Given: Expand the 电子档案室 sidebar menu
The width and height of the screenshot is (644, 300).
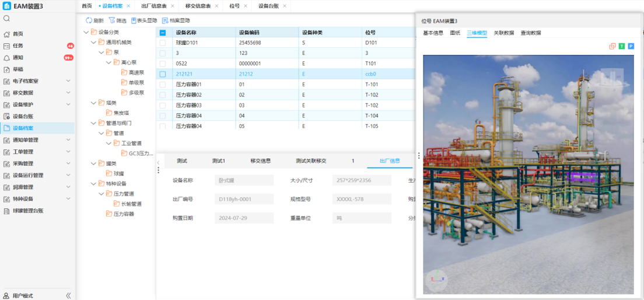Looking at the screenshot, I should [68, 81].
